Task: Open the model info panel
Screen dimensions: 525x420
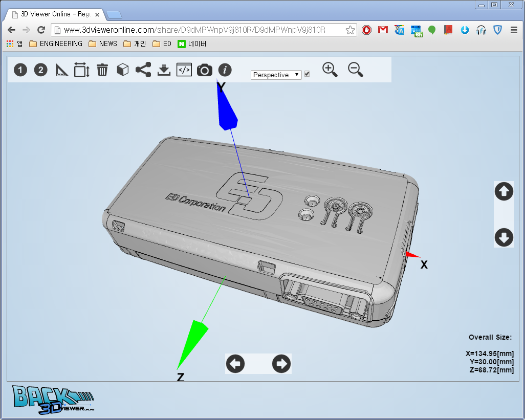Action: (x=225, y=70)
